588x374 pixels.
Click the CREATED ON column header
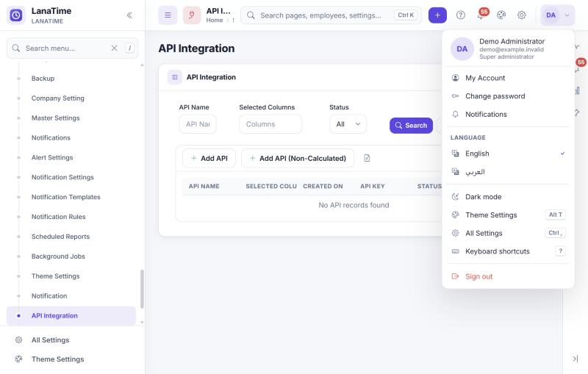coord(323,186)
